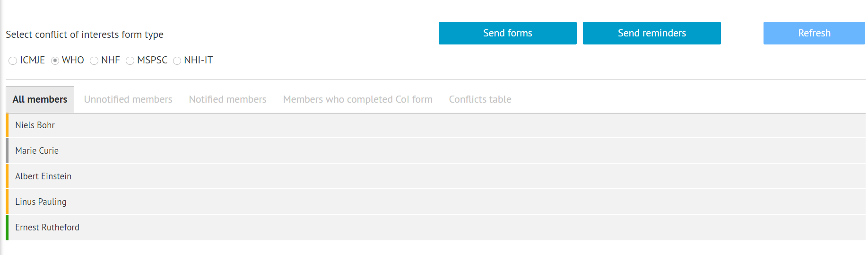
Task: Click the Send forms button
Action: [x=507, y=33]
